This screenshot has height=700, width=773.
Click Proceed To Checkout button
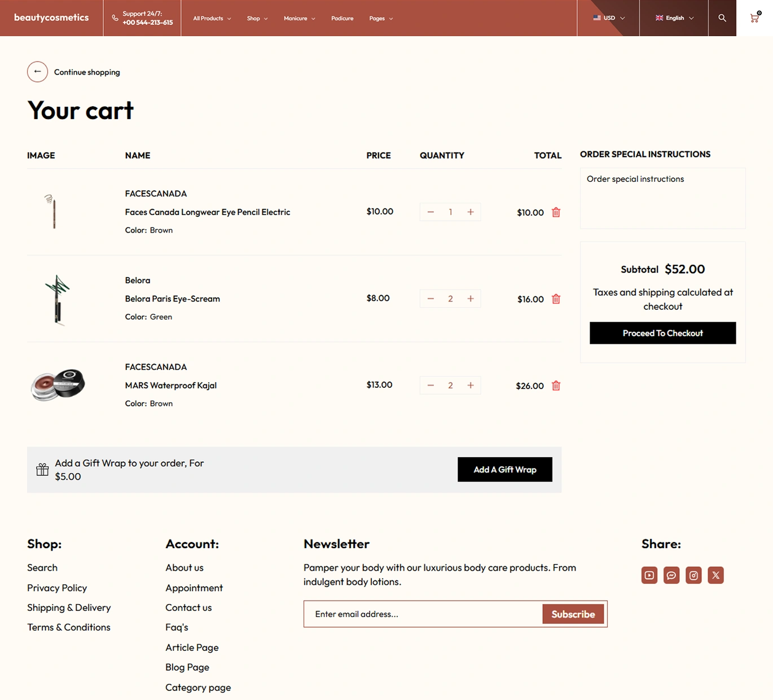click(x=663, y=333)
